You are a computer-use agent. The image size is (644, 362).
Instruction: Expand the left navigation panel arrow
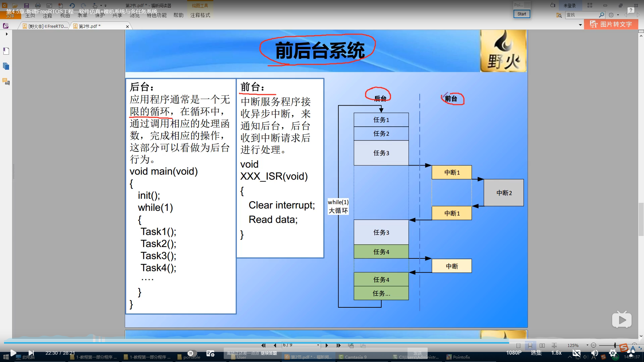[x=6, y=34]
